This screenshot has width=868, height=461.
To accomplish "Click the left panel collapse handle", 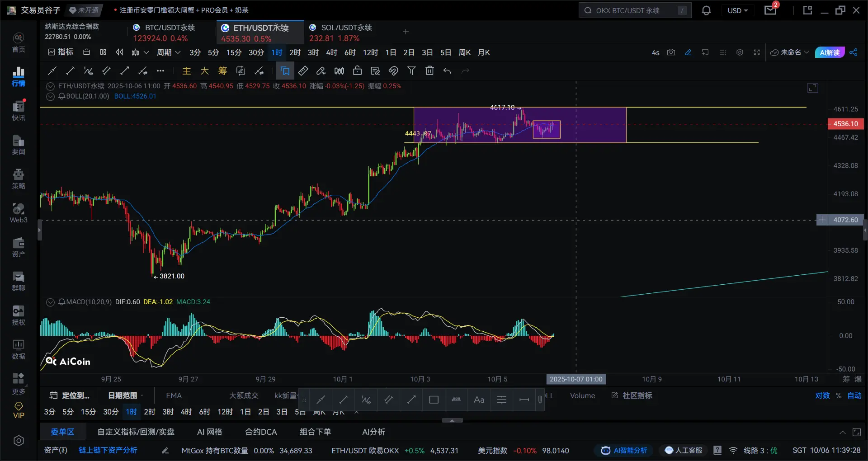I will coord(39,230).
